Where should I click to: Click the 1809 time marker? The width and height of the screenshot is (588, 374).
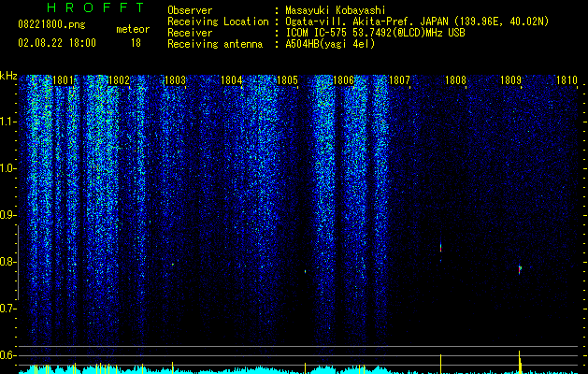511,80
